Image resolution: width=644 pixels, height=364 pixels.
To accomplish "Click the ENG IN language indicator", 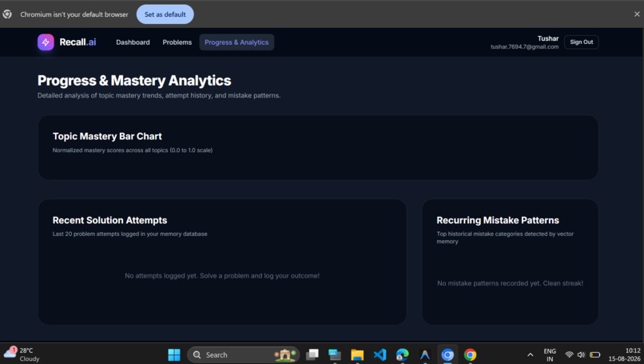I will [550, 354].
